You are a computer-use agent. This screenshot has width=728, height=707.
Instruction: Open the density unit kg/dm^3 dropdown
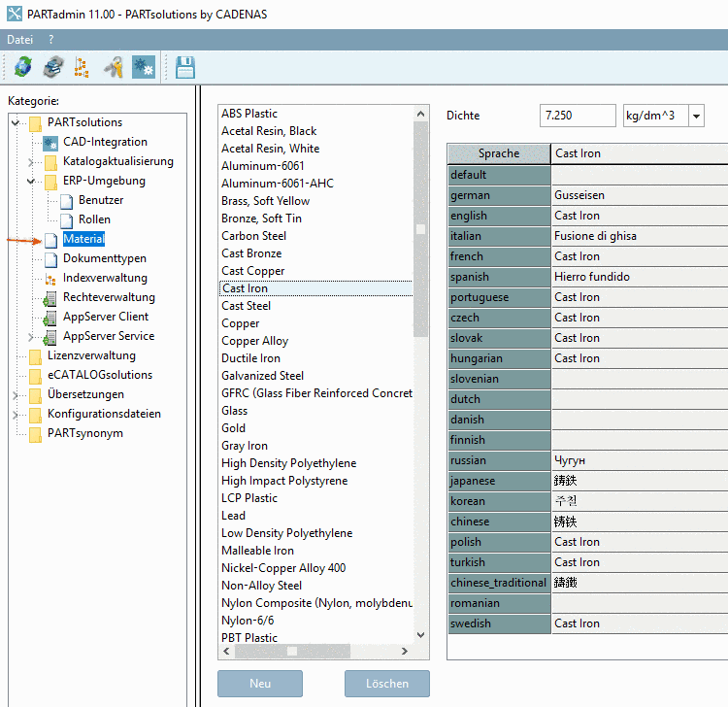(x=697, y=116)
